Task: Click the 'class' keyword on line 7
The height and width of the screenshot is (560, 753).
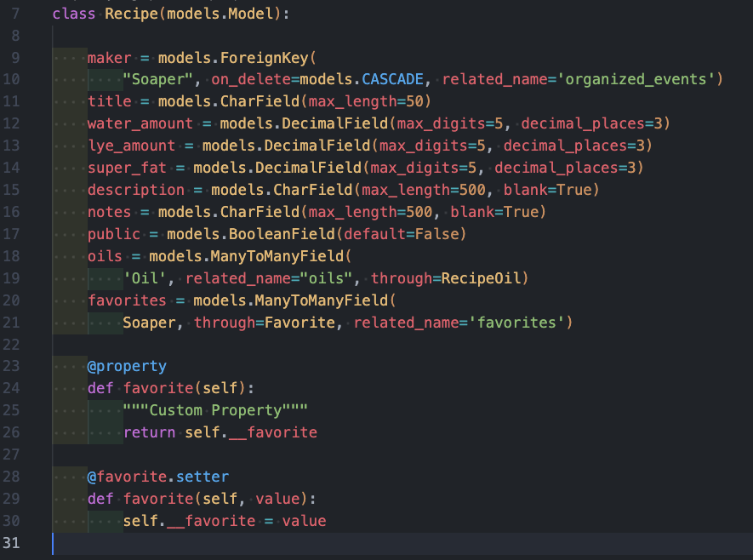Action: pyautogui.click(x=73, y=14)
